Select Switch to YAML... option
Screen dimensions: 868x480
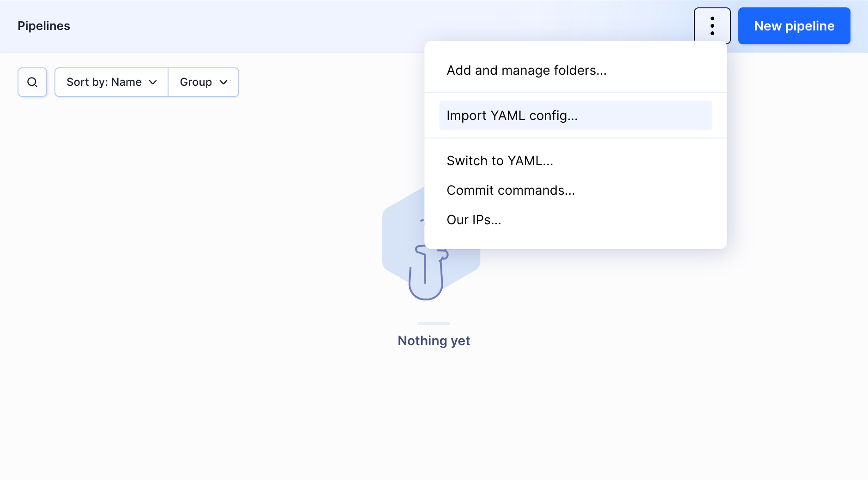tap(575, 161)
